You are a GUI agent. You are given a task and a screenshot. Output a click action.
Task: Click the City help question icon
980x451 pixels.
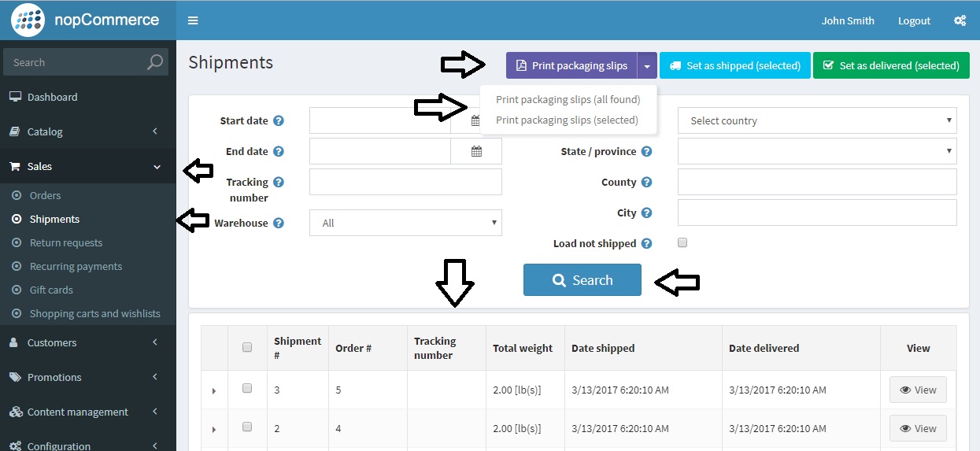(646, 213)
